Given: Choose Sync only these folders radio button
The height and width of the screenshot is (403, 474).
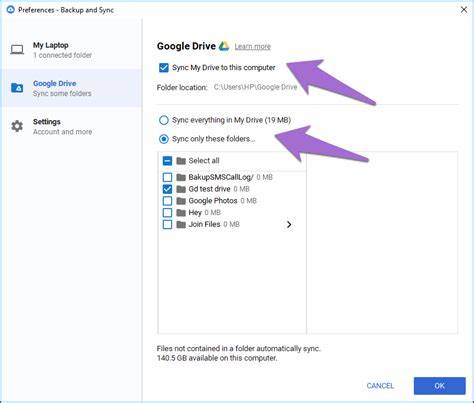Looking at the screenshot, I should click(x=164, y=139).
